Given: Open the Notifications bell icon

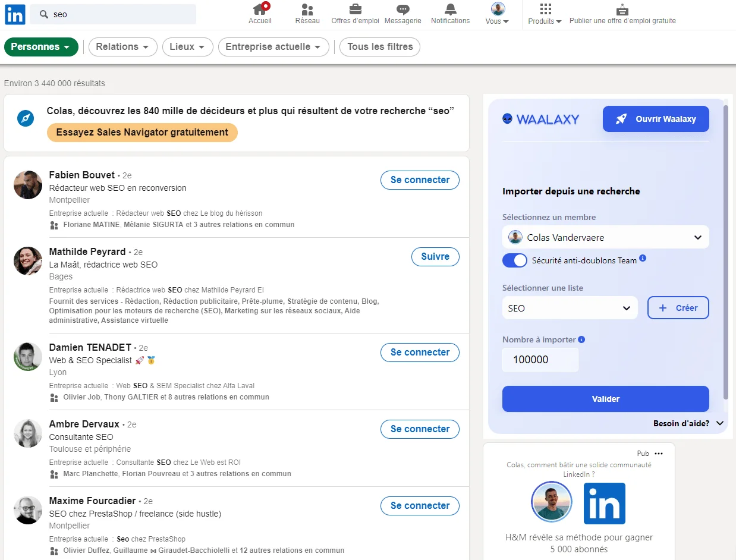Looking at the screenshot, I should pyautogui.click(x=451, y=9).
